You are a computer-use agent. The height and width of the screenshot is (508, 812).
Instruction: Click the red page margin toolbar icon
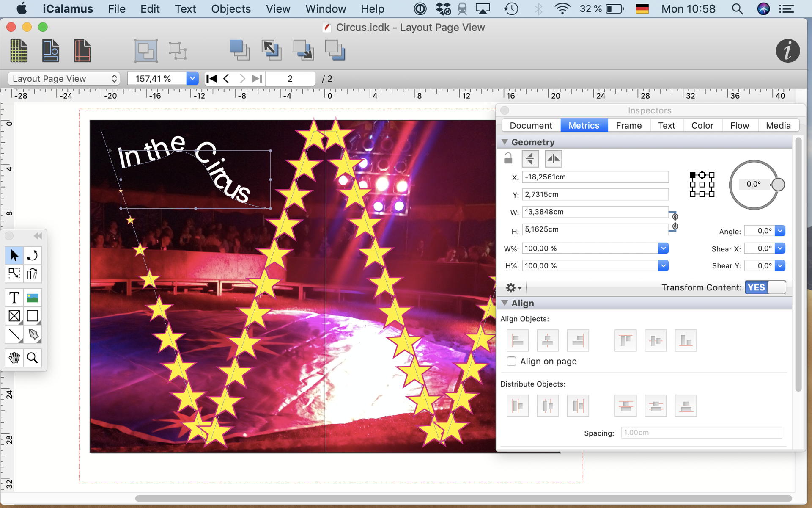click(82, 51)
